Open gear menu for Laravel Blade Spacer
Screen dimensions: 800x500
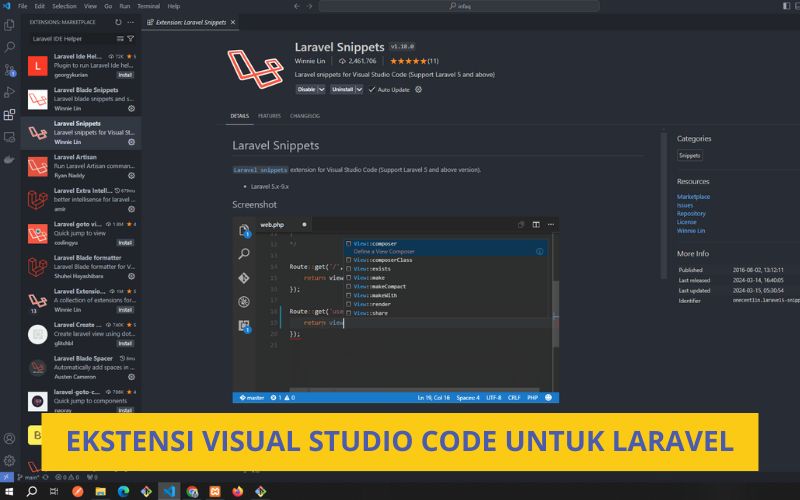[x=131, y=377]
